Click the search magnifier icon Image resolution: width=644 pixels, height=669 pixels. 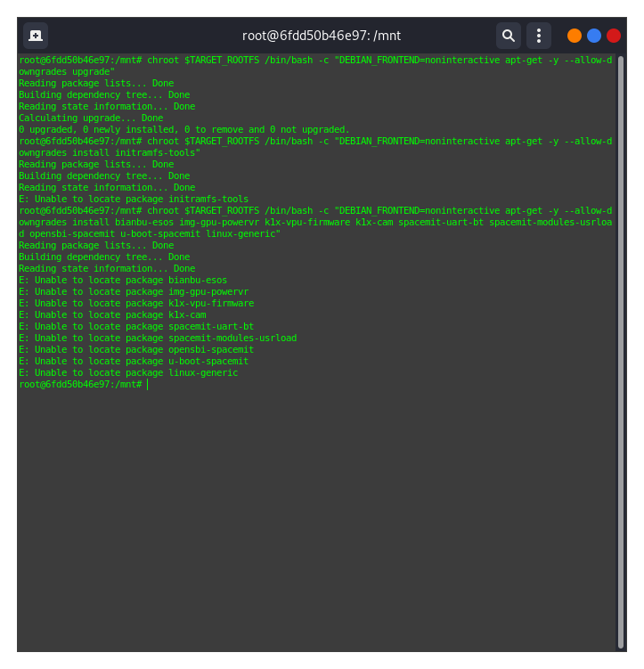click(508, 36)
